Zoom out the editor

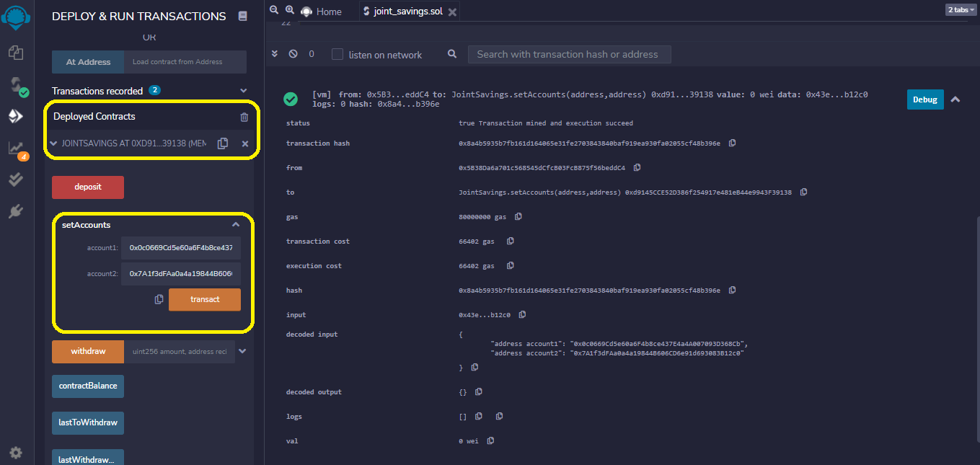click(x=274, y=10)
